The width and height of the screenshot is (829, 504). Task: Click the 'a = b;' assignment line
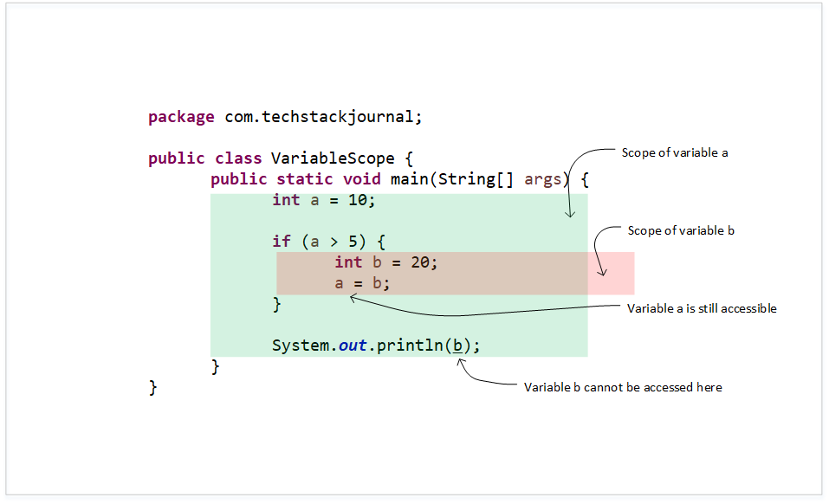click(x=362, y=283)
